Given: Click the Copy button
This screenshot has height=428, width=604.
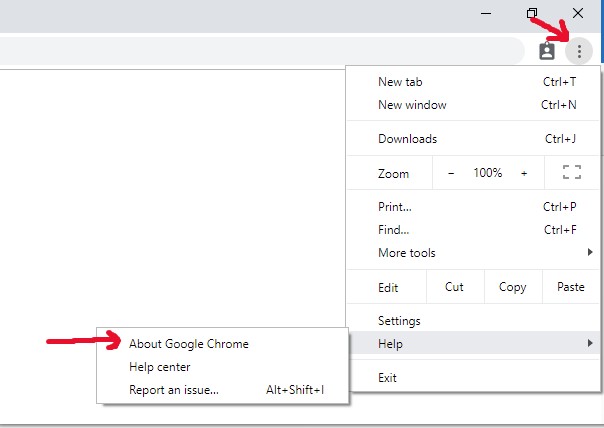Looking at the screenshot, I should click(512, 287).
